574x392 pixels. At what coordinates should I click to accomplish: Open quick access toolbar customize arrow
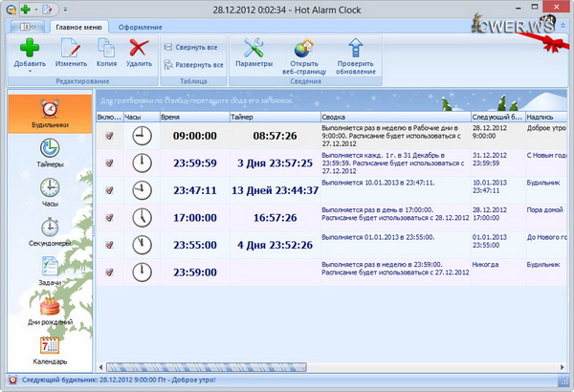click(x=64, y=9)
